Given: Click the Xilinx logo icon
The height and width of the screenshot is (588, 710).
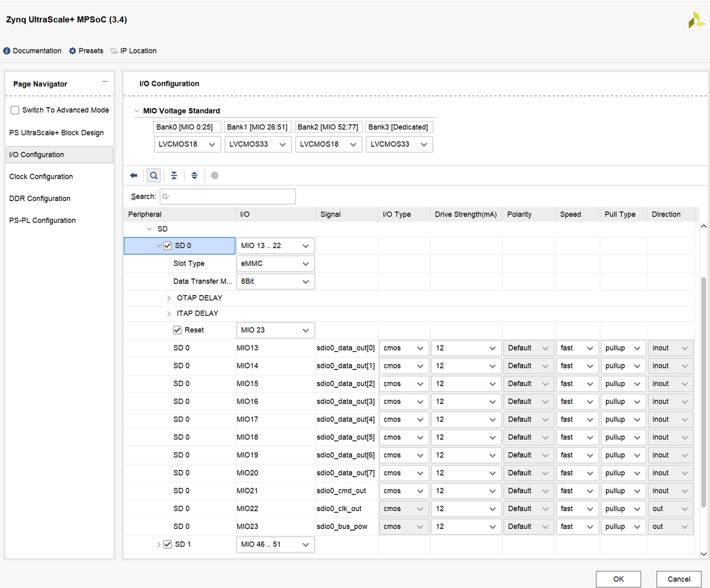Looking at the screenshot, I should 696,20.
